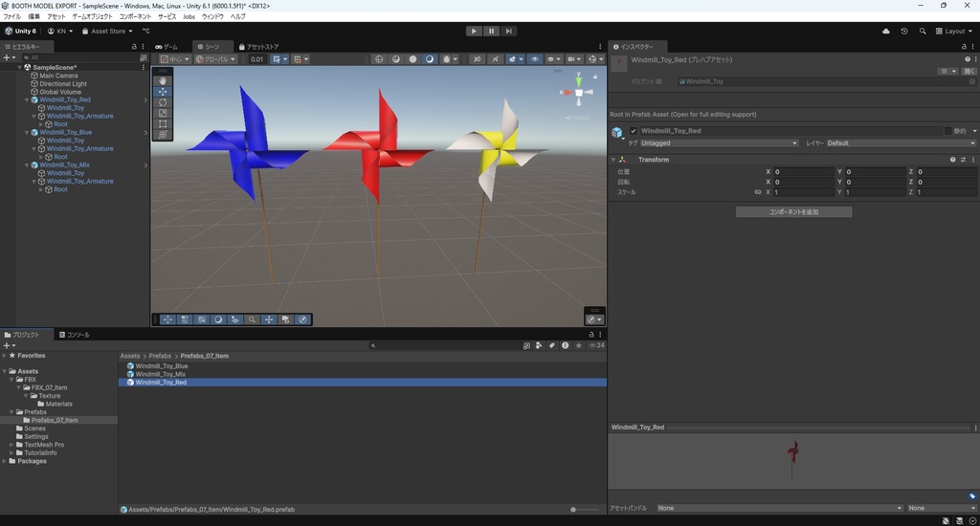Open the undo history icon
Image resolution: width=980 pixels, height=526 pixels.
click(904, 31)
